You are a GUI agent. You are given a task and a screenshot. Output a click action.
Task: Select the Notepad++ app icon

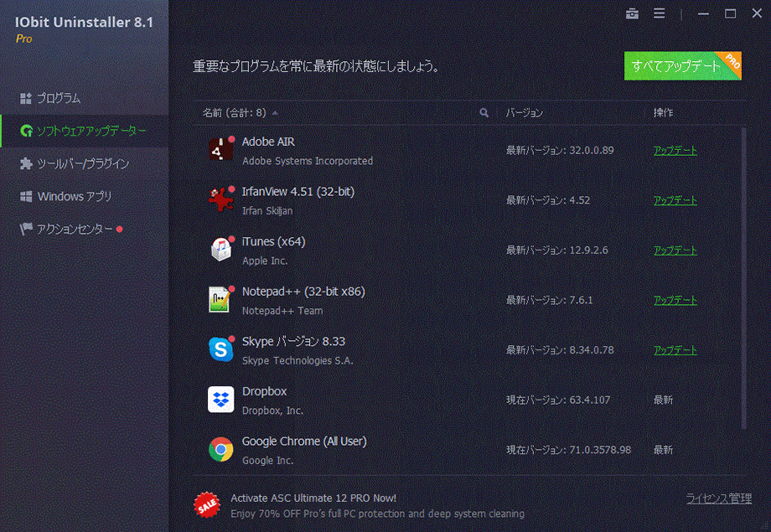220,299
